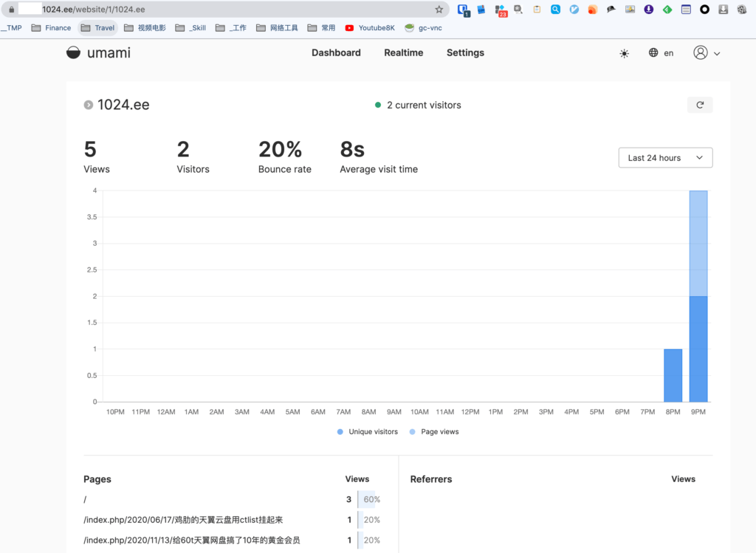This screenshot has width=756, height=553.
Task: Open the 常用 bookmarks folder
Action: (x=321, y=28)
